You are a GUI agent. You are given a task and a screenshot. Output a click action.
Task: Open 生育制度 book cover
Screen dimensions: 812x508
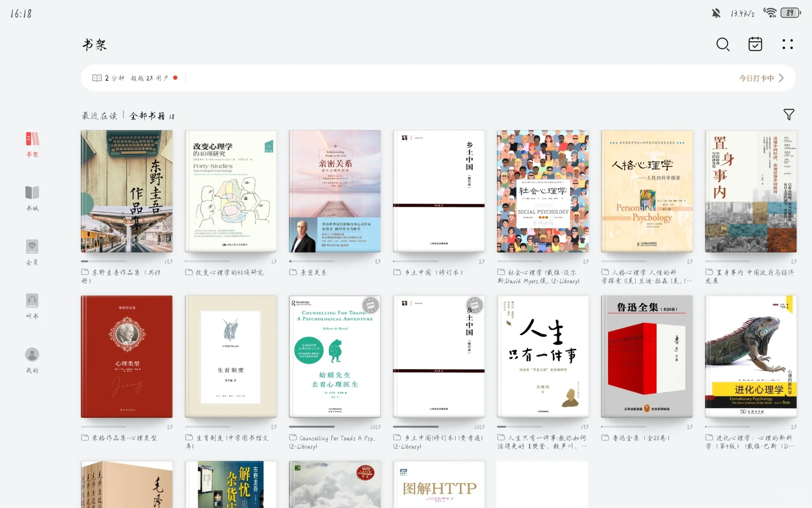coord(231,357)
